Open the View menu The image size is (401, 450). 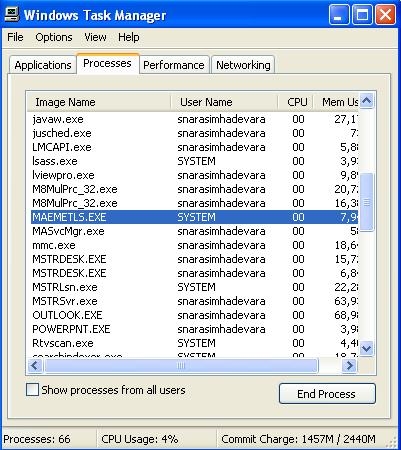click(x=95, y=37)
